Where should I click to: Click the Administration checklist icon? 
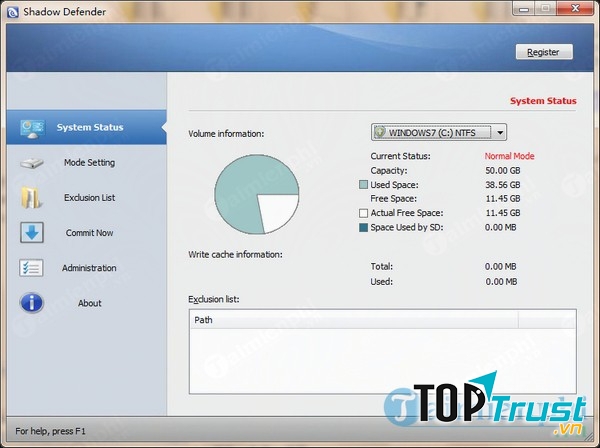[x=32, y=268]
